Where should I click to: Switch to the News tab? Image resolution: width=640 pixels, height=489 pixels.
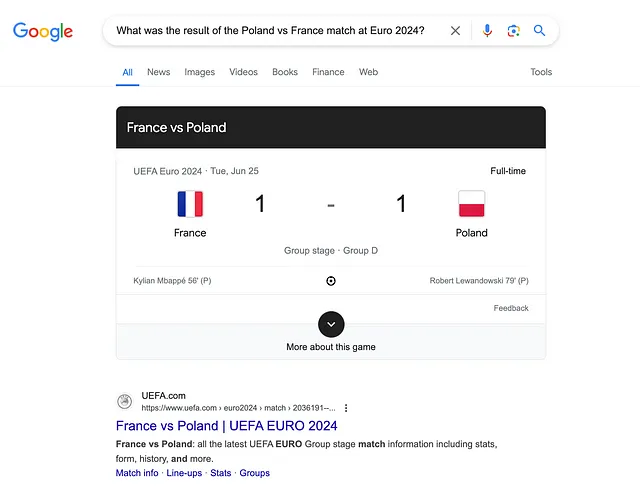point(158,72)
